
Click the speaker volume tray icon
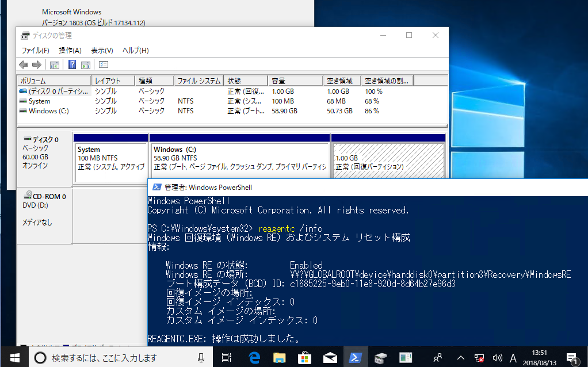497,358
